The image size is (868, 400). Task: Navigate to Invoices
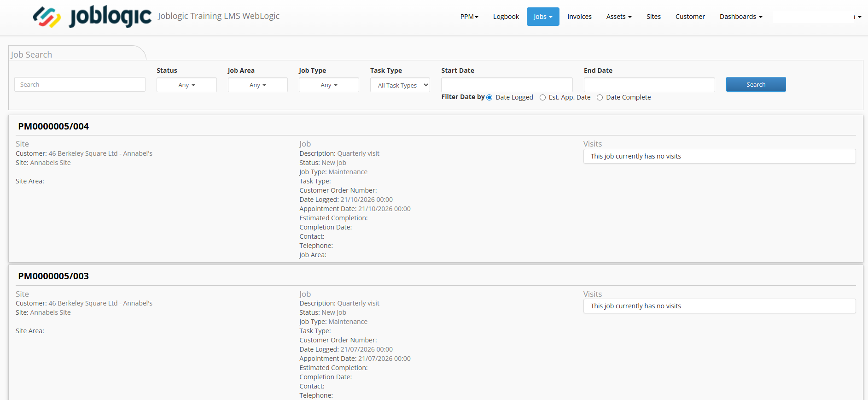pos(579,17)
